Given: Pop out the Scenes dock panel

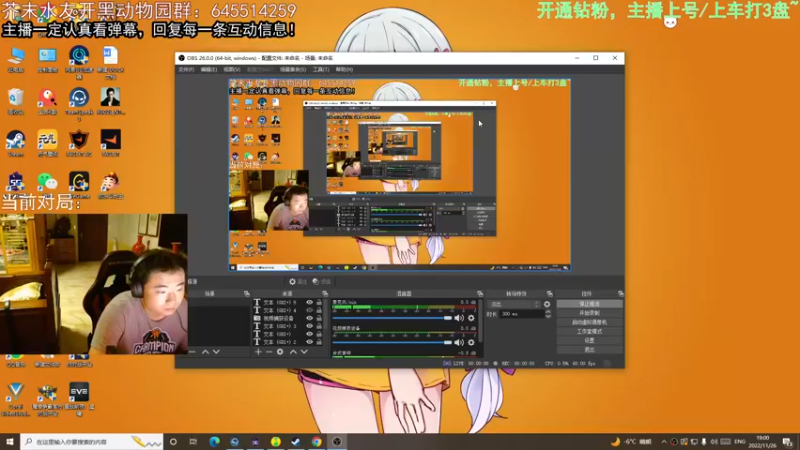Looking at the screenshot, I should click(246, 294).
